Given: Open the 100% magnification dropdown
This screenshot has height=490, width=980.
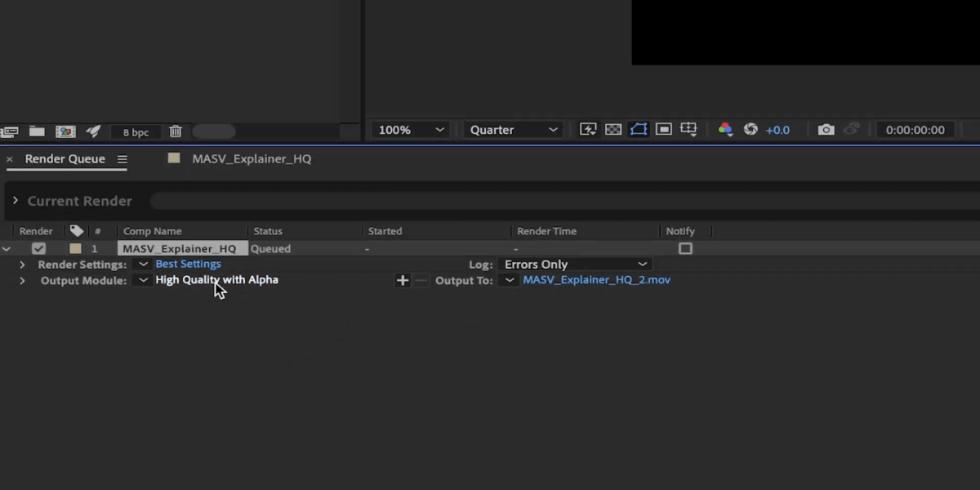Looking at the screenshot, I should tap(412, 130).
